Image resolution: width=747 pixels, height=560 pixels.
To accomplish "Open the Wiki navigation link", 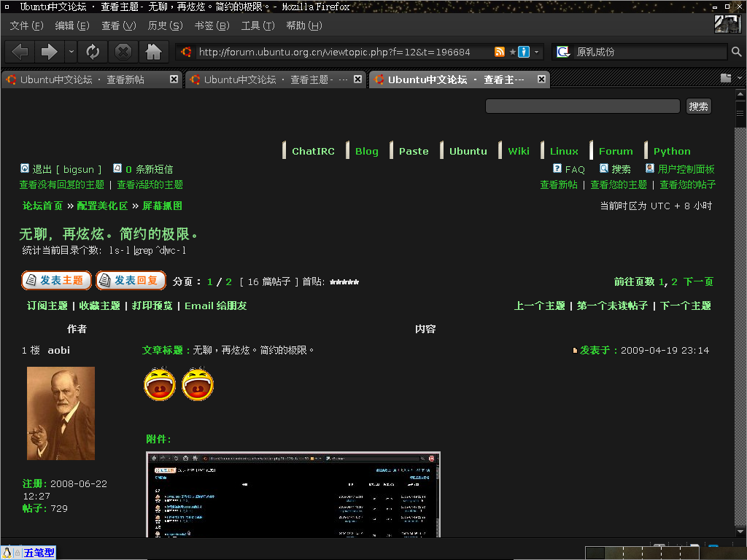I will 519,151.
